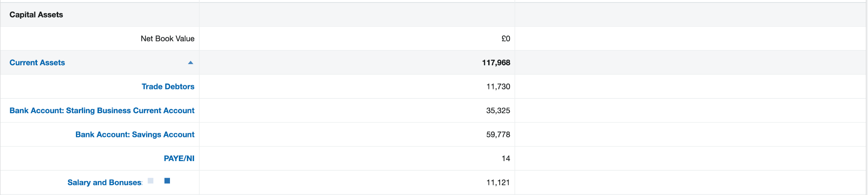868x195 pixels.
Task: Open the Trade Debtors link
Action: [x=168, y=86]
